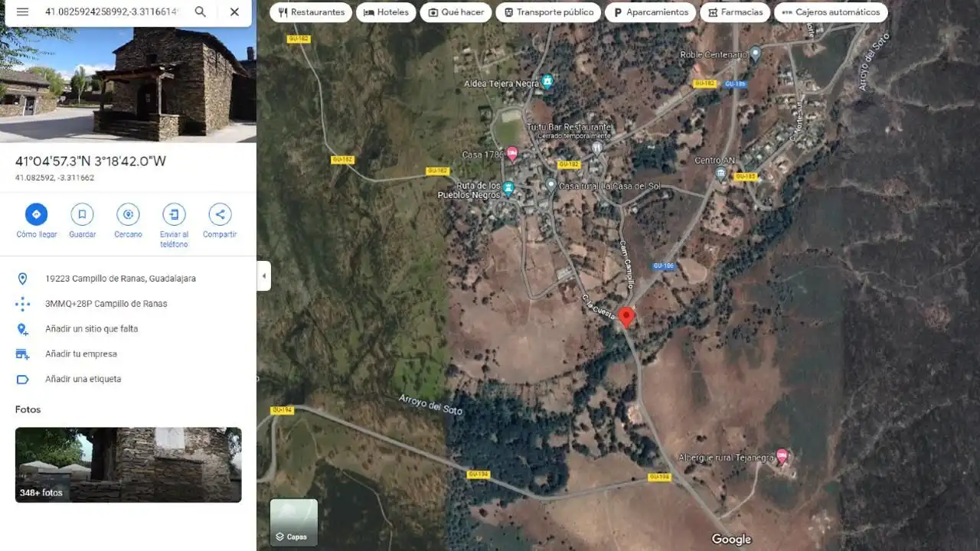Select the Casa rural La Casa del Sol marker
This screenshot has width=980, height=551.
click(550, 185)
